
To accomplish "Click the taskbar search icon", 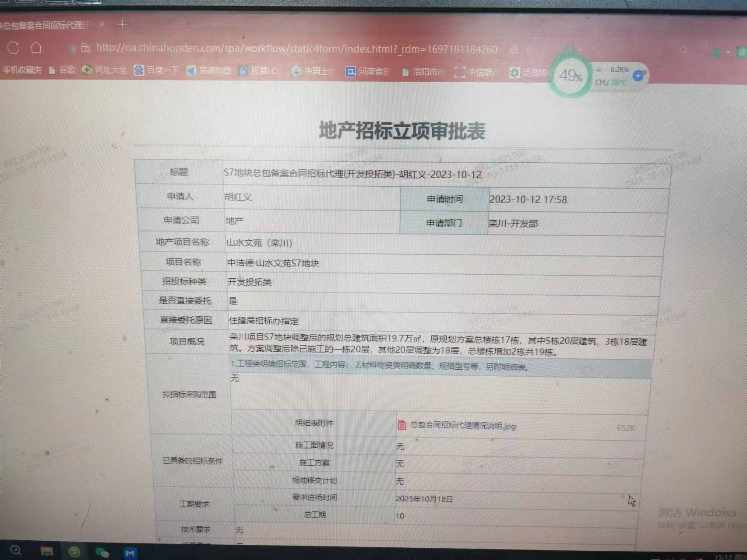I will (x=15, y=551).
